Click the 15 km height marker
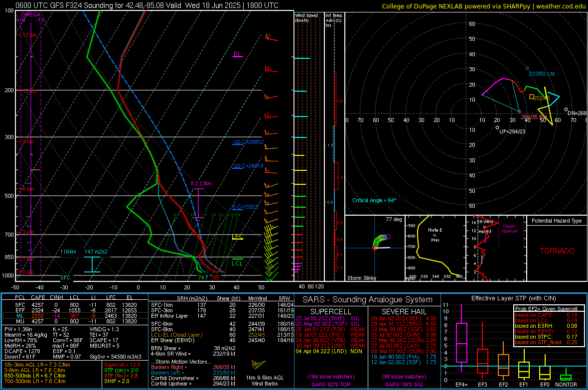588x390 pixels. [x=29, y=35]
